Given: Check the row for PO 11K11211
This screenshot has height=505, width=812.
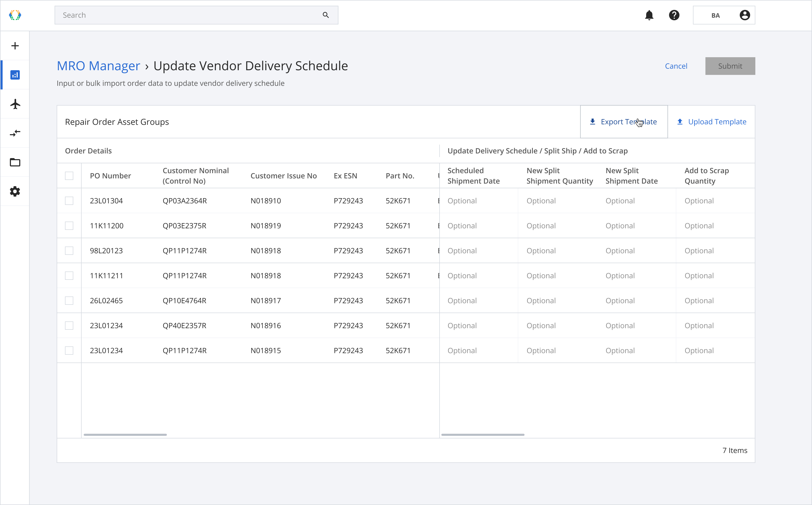Looking at the screenshot, I should (69, 276).
